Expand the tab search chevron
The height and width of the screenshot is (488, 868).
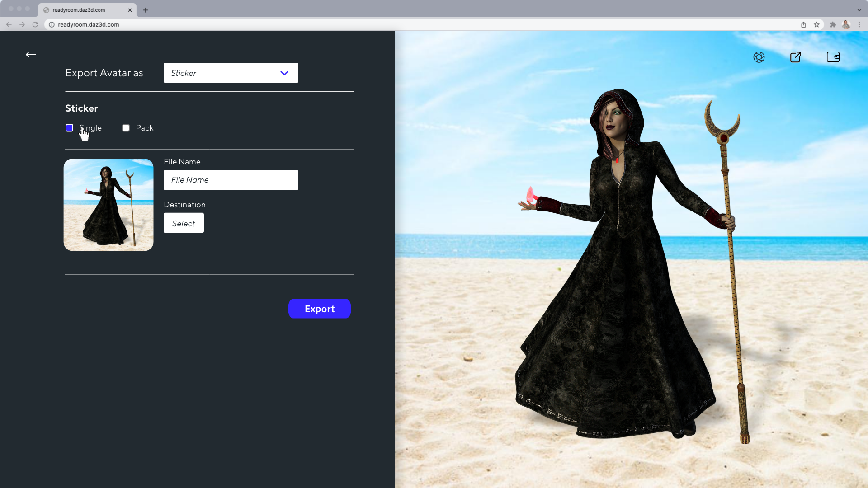click(859, 10)
